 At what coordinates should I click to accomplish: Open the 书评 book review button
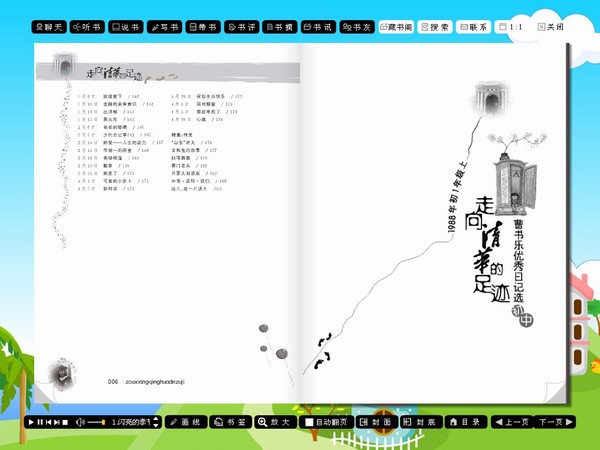(241, 27)
